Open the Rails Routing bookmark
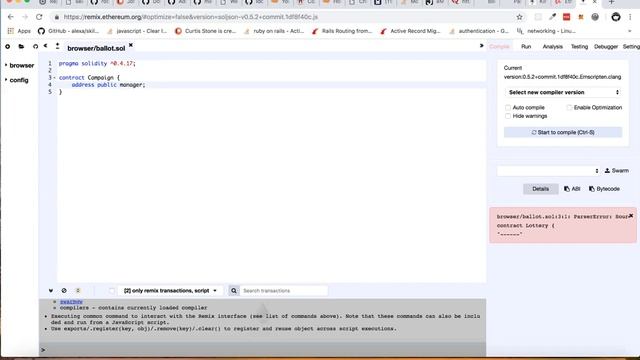640x360 pixels. (x=342, y=31)
